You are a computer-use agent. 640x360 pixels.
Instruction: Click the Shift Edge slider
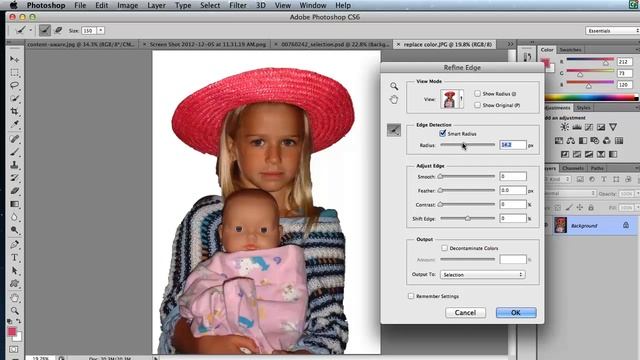(467, 218)
